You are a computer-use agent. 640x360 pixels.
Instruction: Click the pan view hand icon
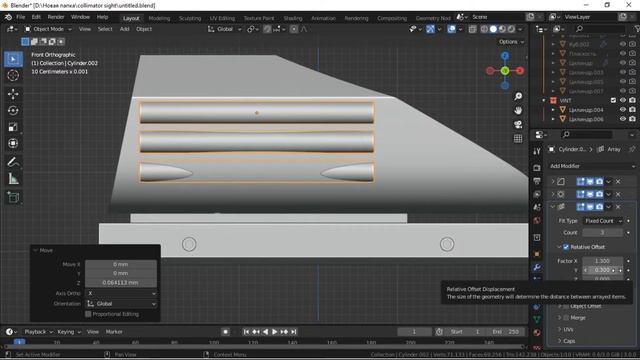click(x=518, y=111)
